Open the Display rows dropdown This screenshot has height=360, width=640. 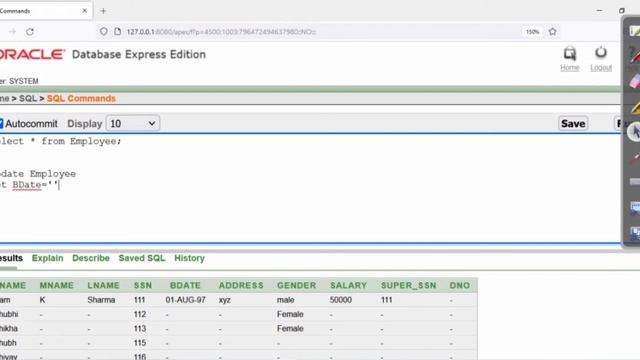[133, 123]
